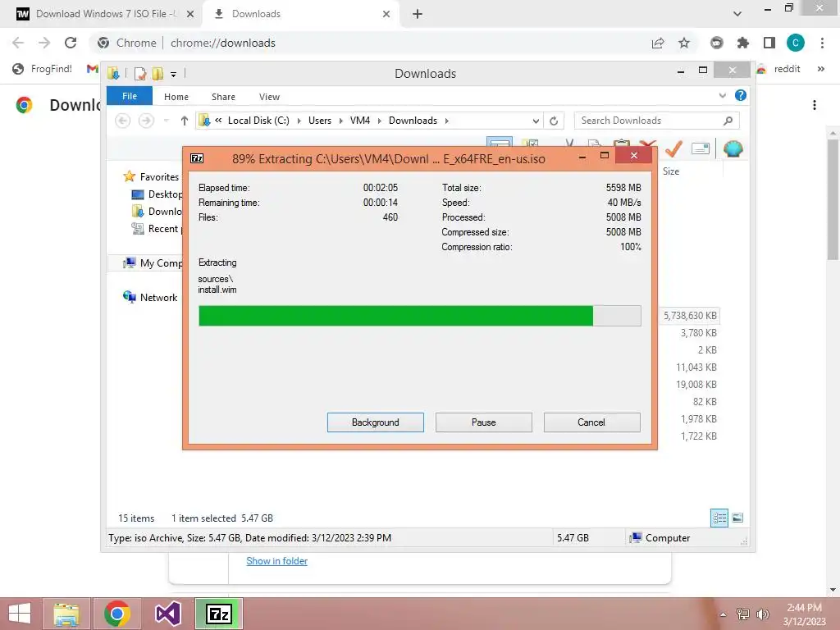The height and width of the screenshot is (630, 840).
Task: Toggle Chrome side panel icon
Action: click(x=769, y=43)
